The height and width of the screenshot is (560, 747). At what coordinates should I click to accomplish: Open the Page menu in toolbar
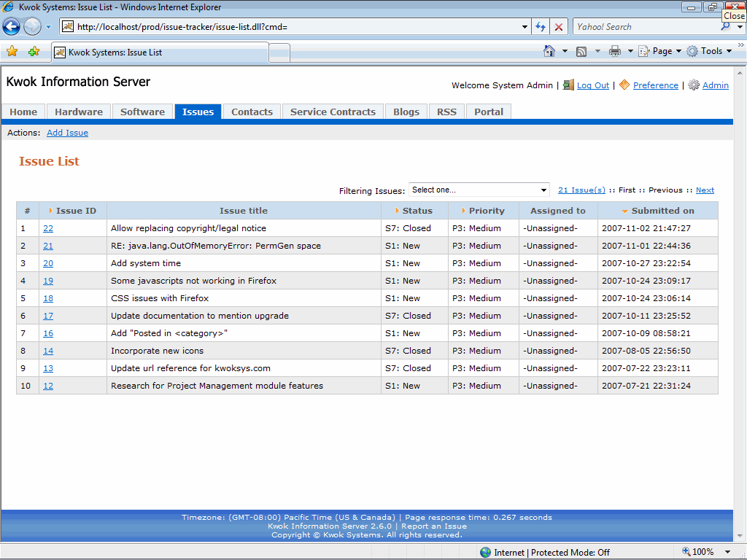click(659, 51)
